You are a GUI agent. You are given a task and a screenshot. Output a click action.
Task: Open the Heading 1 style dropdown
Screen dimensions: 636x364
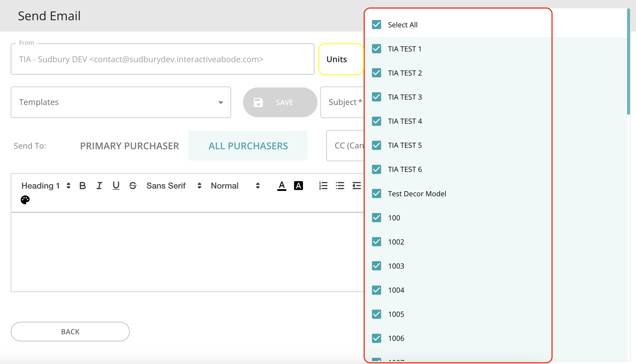tap(46, 186)
